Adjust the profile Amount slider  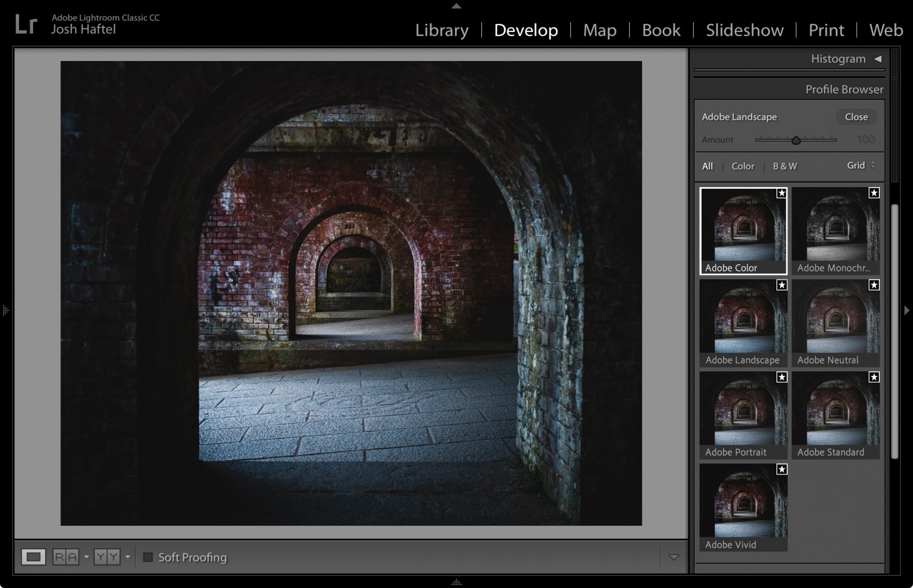coord(796,140)
